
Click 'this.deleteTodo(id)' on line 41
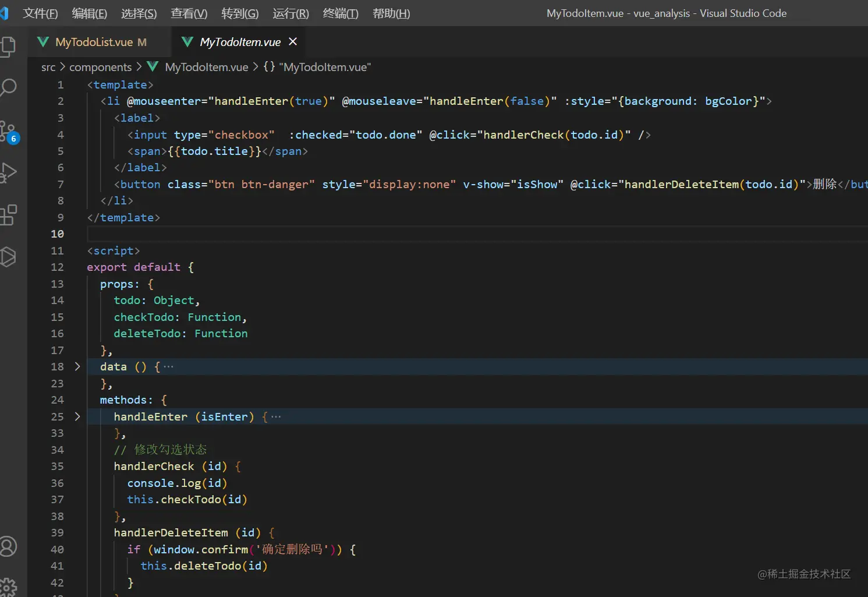tap(204, 566)
